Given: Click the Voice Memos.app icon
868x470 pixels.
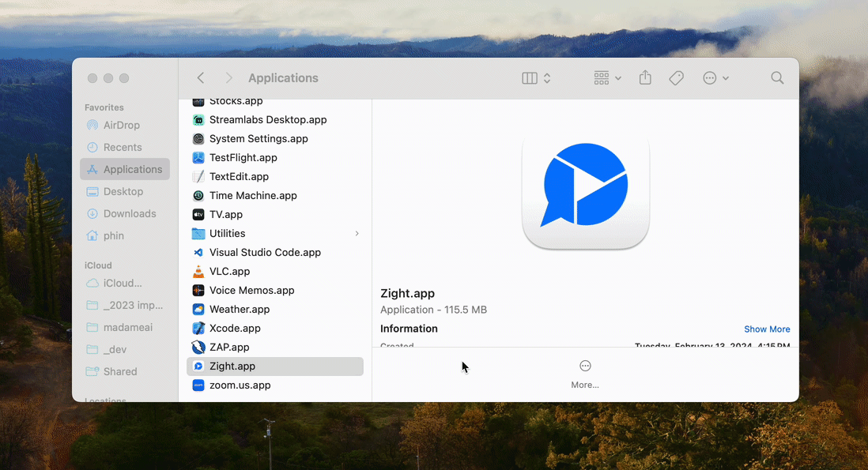Looking at the screenshot, I should [198, 291].
